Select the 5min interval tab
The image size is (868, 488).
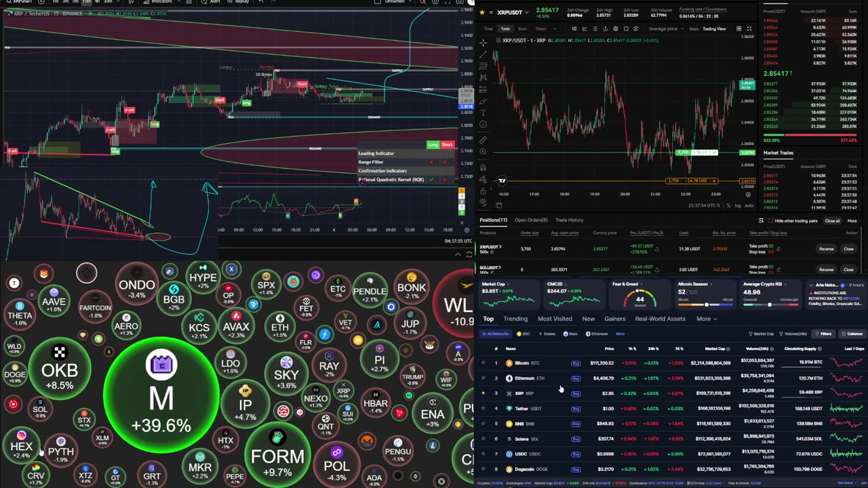pyautogui.click(x=522, y=28)
